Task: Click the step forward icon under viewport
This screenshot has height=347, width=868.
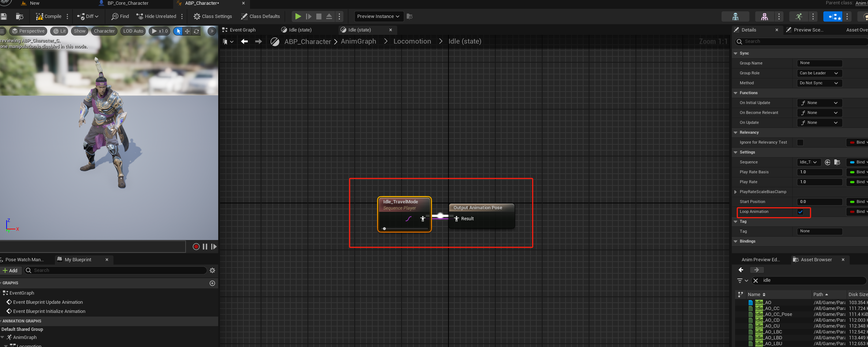Action: (x=214, y=247)
